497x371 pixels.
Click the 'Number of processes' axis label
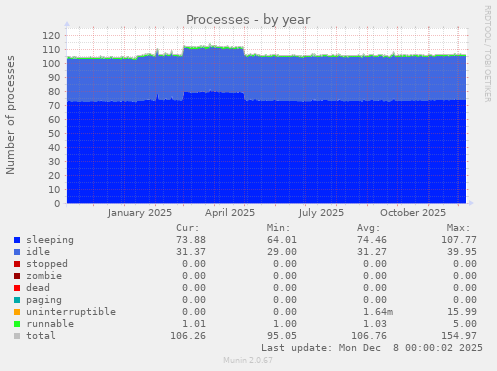[10, 115]
